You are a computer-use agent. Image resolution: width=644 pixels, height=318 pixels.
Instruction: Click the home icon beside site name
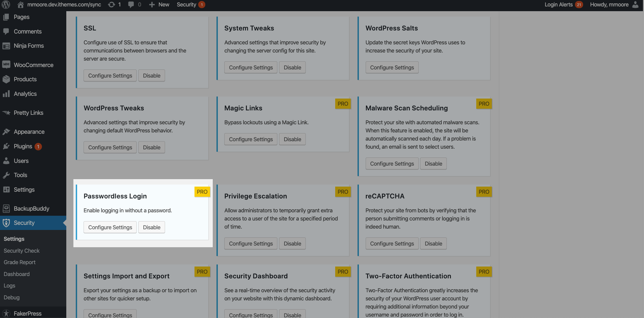click(21, 4)
